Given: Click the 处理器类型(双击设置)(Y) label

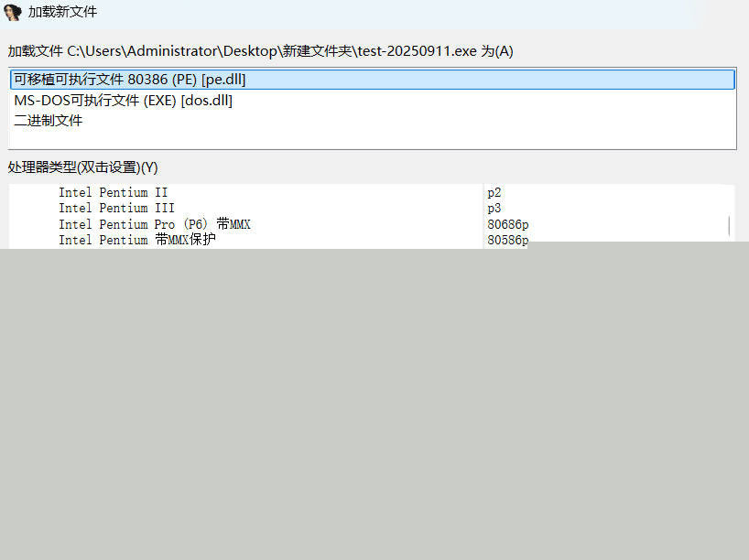Looking at the screenshot, I should (82, 167).
